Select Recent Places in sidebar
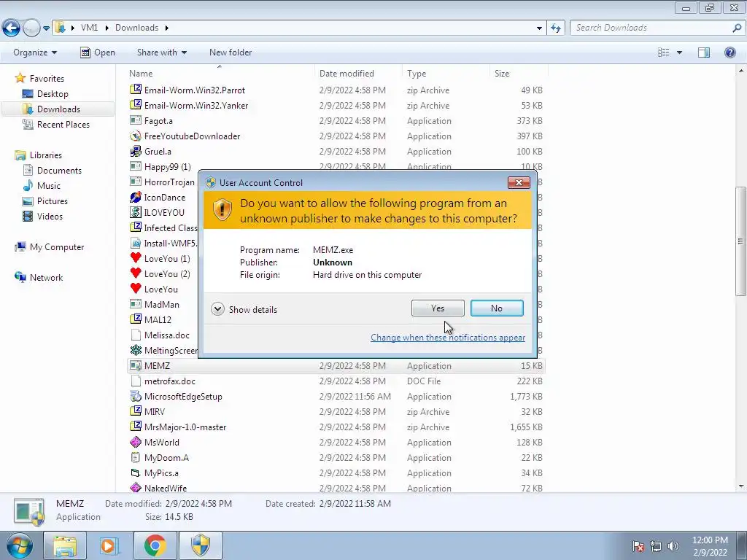Screen dimensions: 747x560 coord(56,124)
